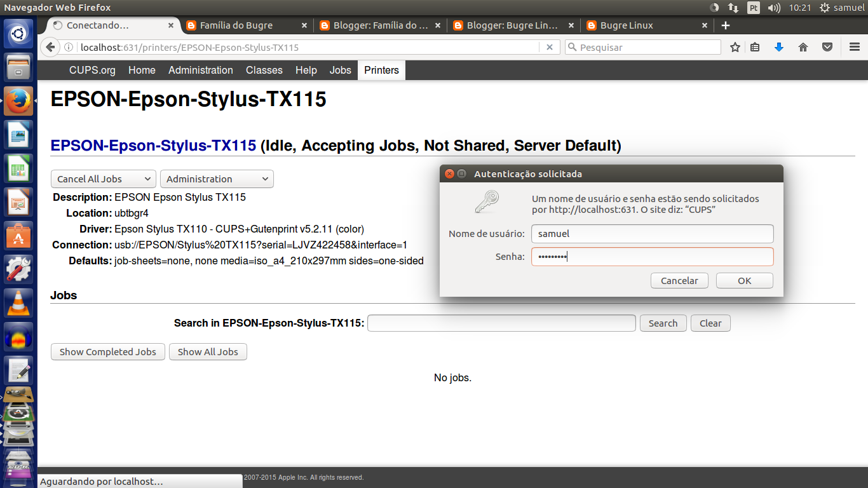Confirm authentication with the OK button
This screenshot has height=488, width=868.
744,280
